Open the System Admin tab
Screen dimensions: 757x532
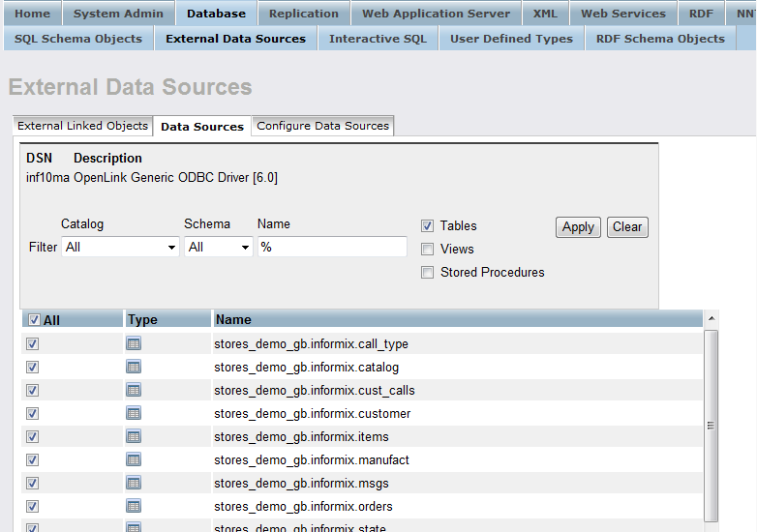point(118,13)
